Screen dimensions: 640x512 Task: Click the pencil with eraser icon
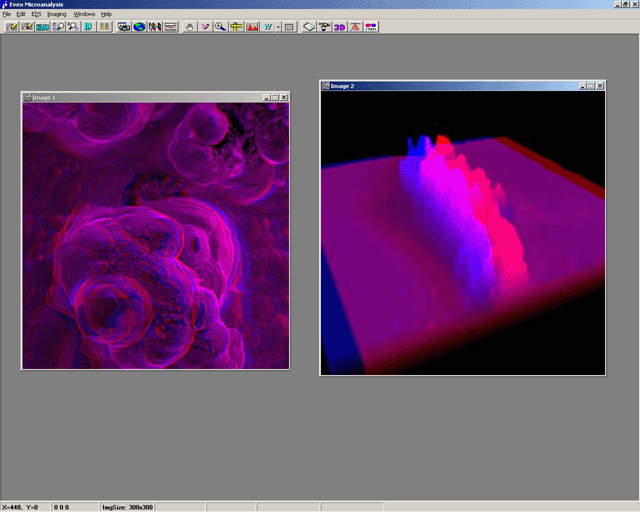tap(27, 27)
